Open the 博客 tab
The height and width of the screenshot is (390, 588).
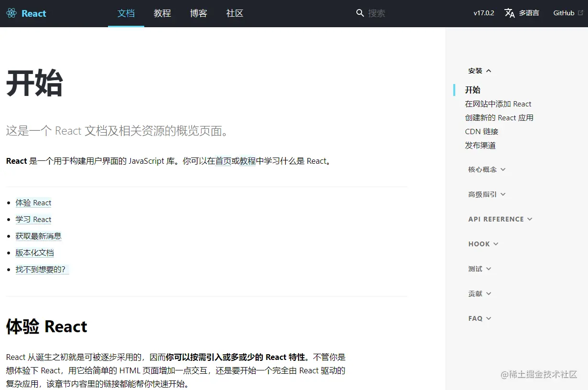point(199,13)
